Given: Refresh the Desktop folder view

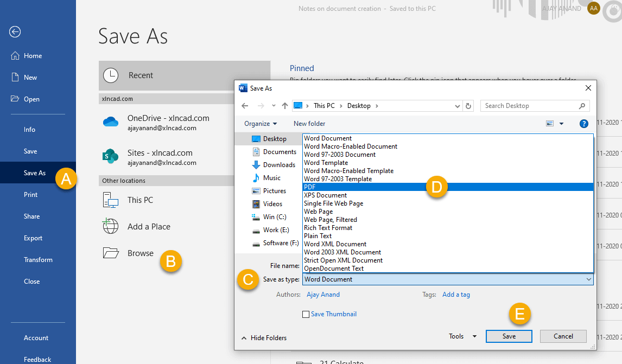Looking at the screenshot, I should [x=468, y=105].
